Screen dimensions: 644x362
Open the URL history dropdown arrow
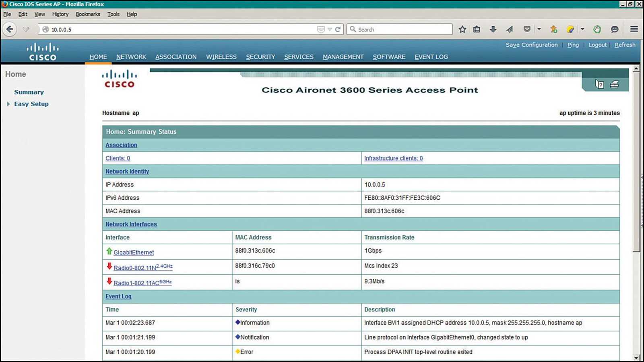(x=330, y=29)
